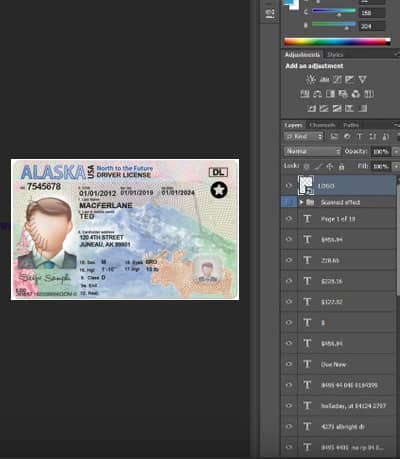Click the foreground color swatch

click(x=289, y=3)
